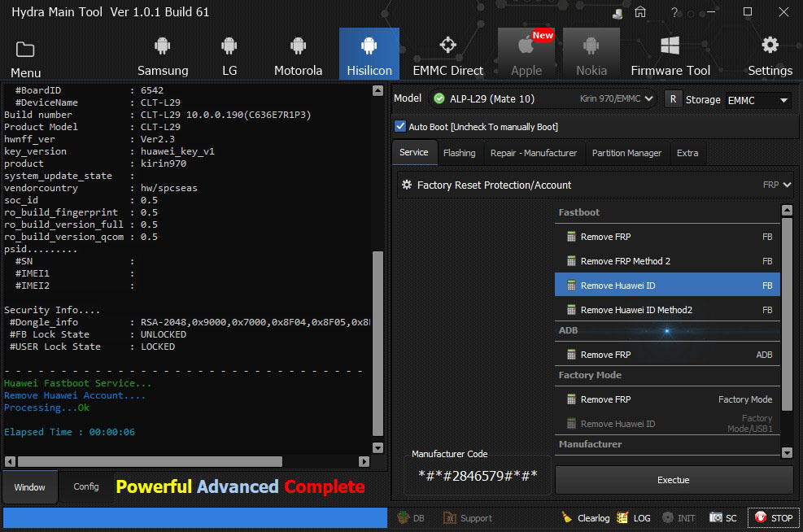Take screenshot with SC camera icon
This screenshot has width=803, height=532.
coord(717,518)
